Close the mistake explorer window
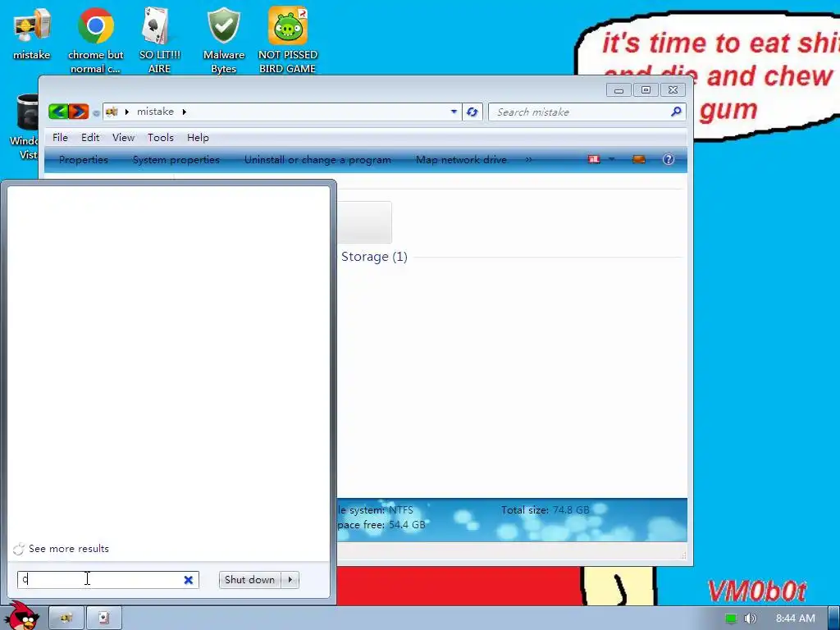This screenshot has width=840, height=630. 673,90
